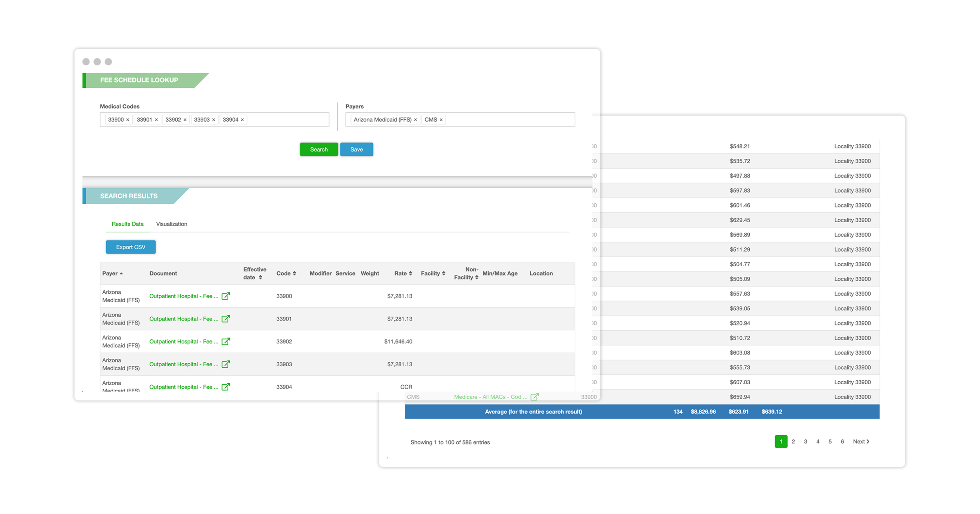
Task: Remove the Arizona Medicaid (FFS) payer tag
Action: pyautogui.click(x=415, y=119)
